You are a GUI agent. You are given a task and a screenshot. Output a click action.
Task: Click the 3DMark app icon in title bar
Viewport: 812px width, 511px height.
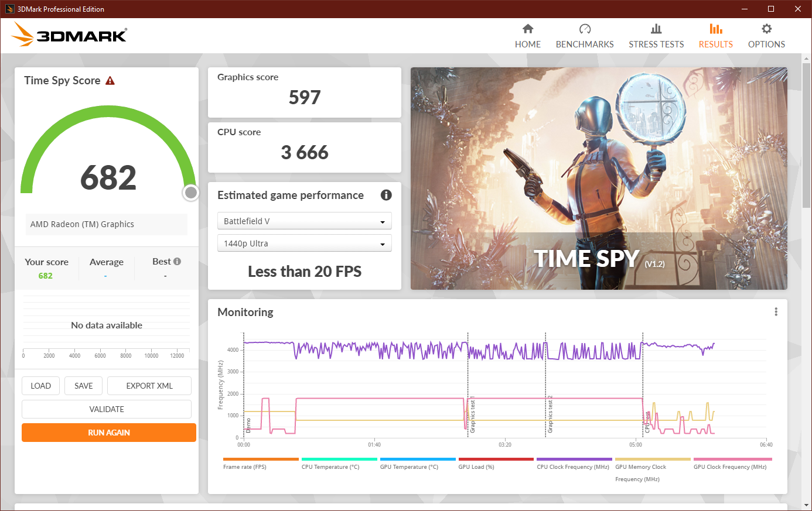(9, 9)
